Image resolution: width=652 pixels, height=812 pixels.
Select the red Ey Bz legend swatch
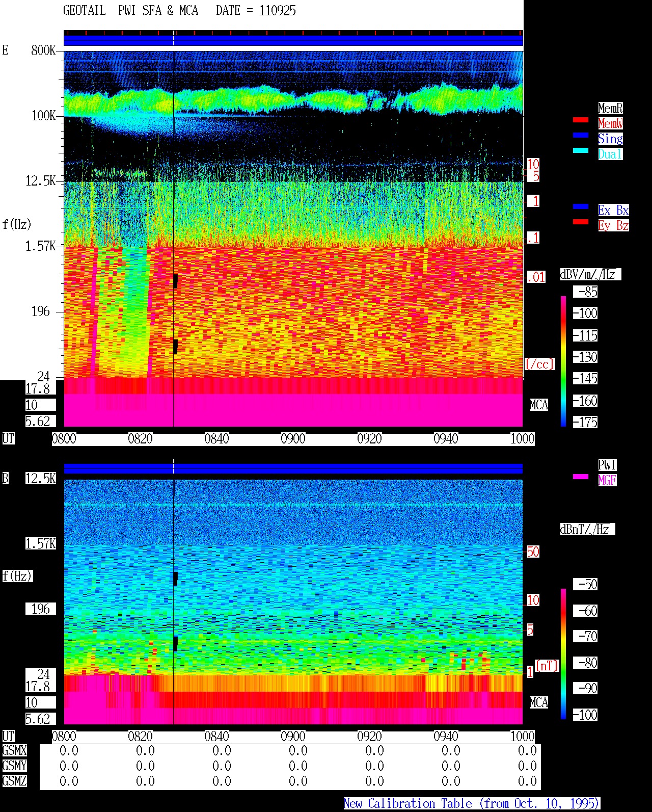(581, 222)
